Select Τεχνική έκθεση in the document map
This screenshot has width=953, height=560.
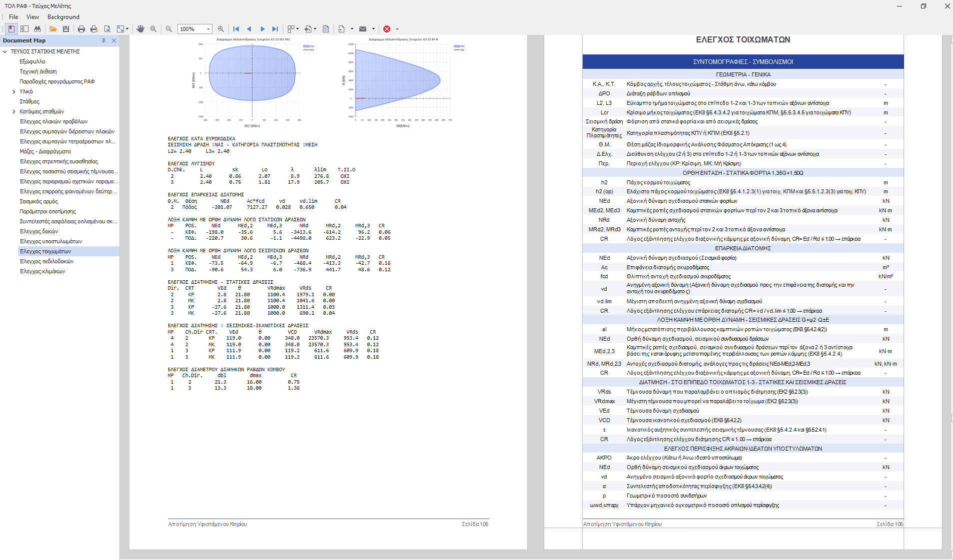38,71
